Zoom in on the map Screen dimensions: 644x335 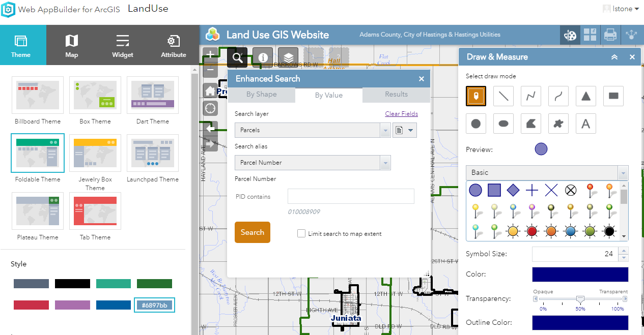click(210, 54)
